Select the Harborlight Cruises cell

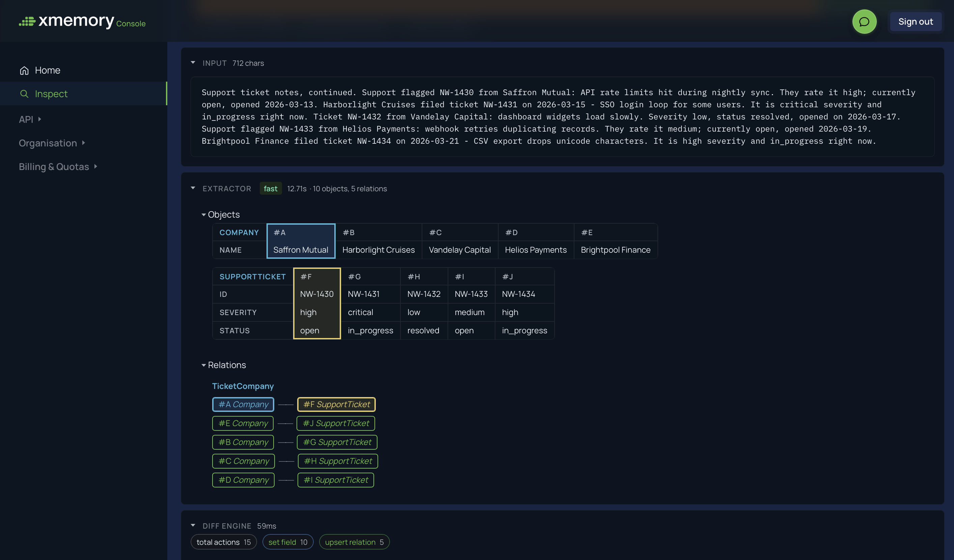pos(378,250)
